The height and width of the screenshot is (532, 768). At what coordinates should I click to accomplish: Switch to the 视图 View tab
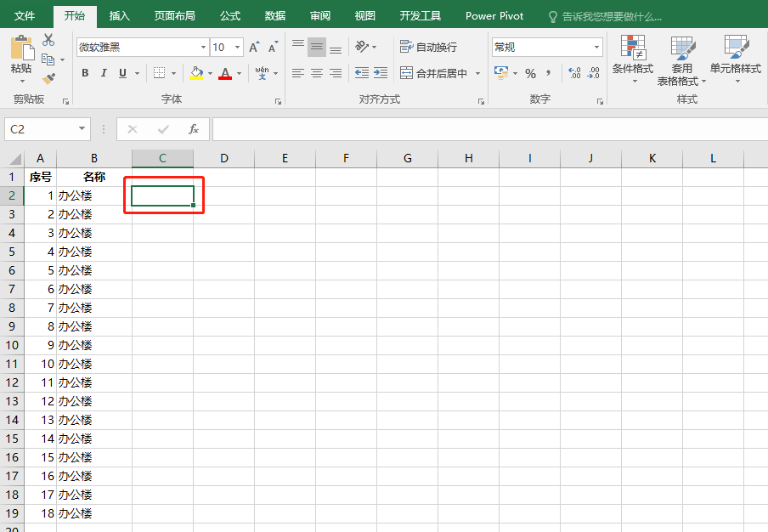tap(365, 15)
